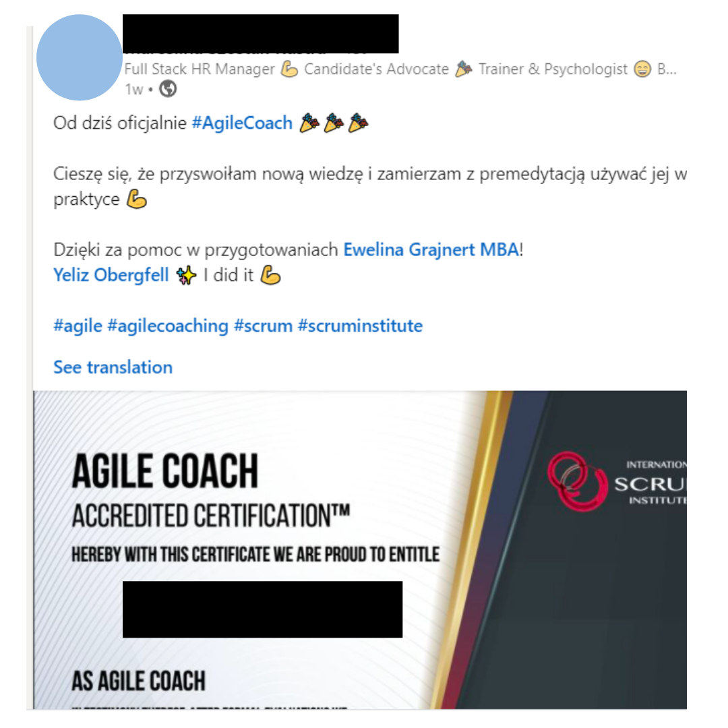Click the first party popper emoji after #AgileCoach
The image size is (728, 728).
309,123
